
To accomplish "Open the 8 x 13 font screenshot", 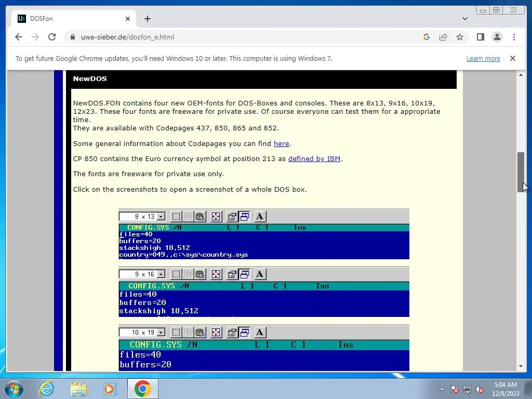I will [x=264, y=234].
